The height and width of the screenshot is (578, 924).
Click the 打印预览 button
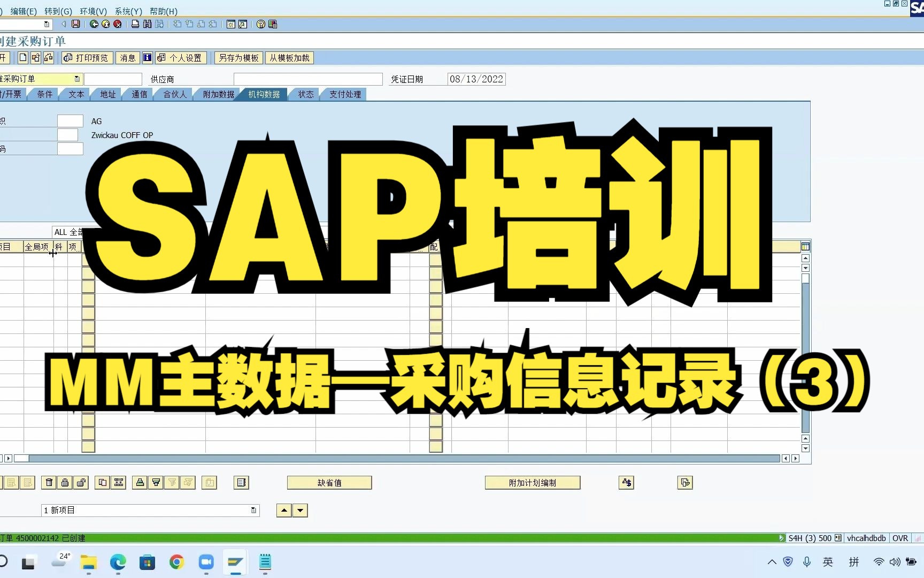86,58
